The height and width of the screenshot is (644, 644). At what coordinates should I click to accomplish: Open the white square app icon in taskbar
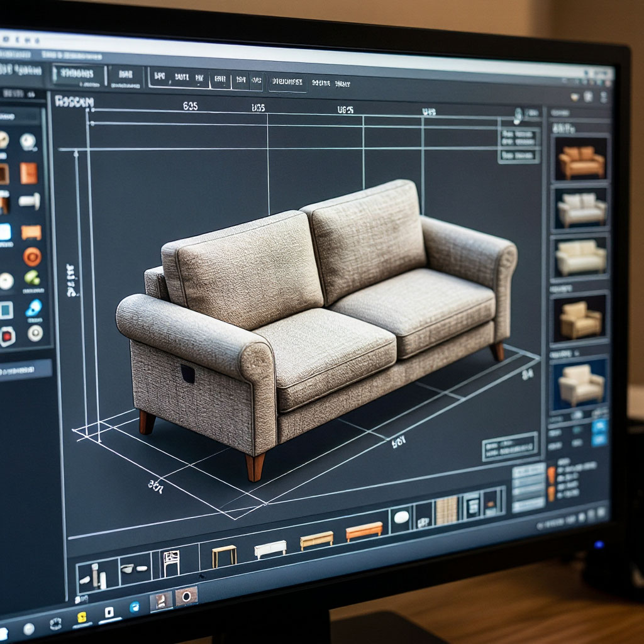pos(109,613)
